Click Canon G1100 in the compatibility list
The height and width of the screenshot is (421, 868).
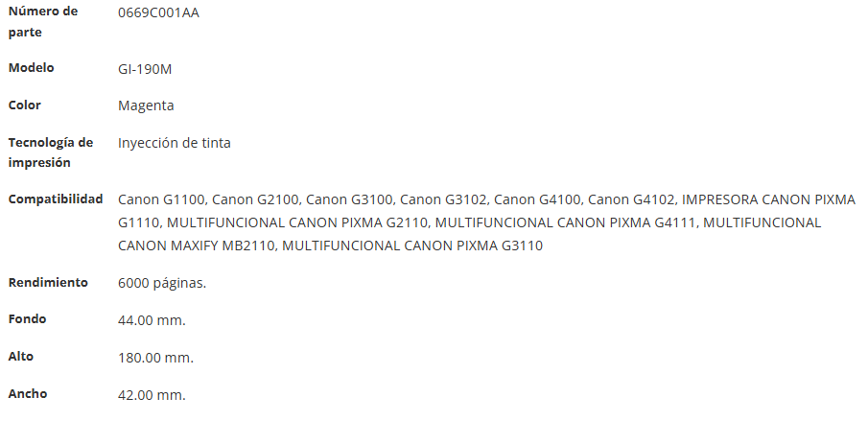[x=160, y=199]
